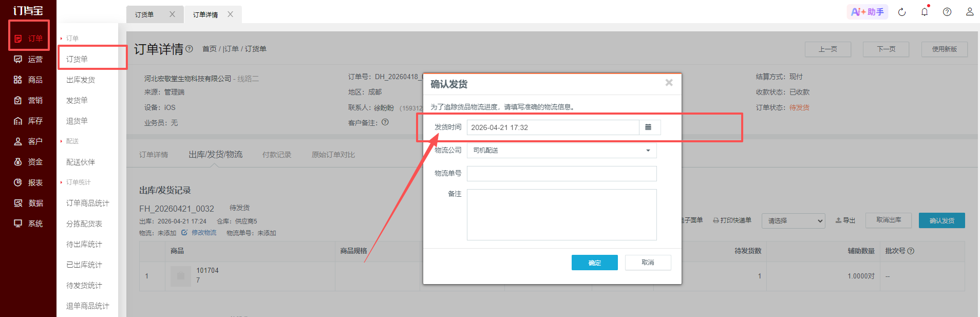Focus the 物流单号 input field
980x317 pixels.
coord(561,174)
